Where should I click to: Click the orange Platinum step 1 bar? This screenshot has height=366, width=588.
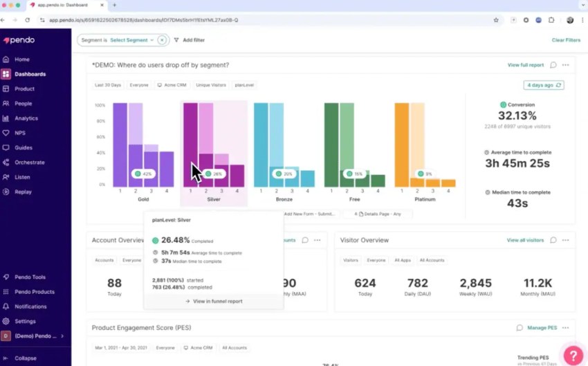click(x=401, y=145)
